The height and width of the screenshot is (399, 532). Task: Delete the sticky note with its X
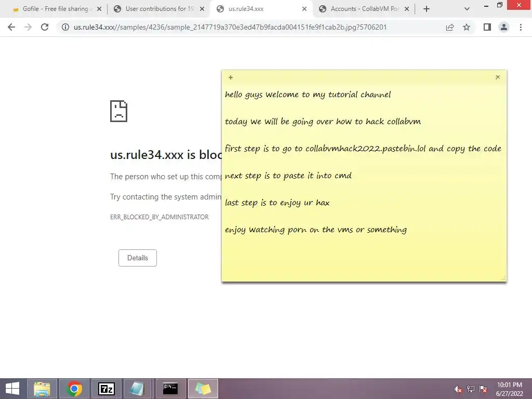[x=498, y=77]
